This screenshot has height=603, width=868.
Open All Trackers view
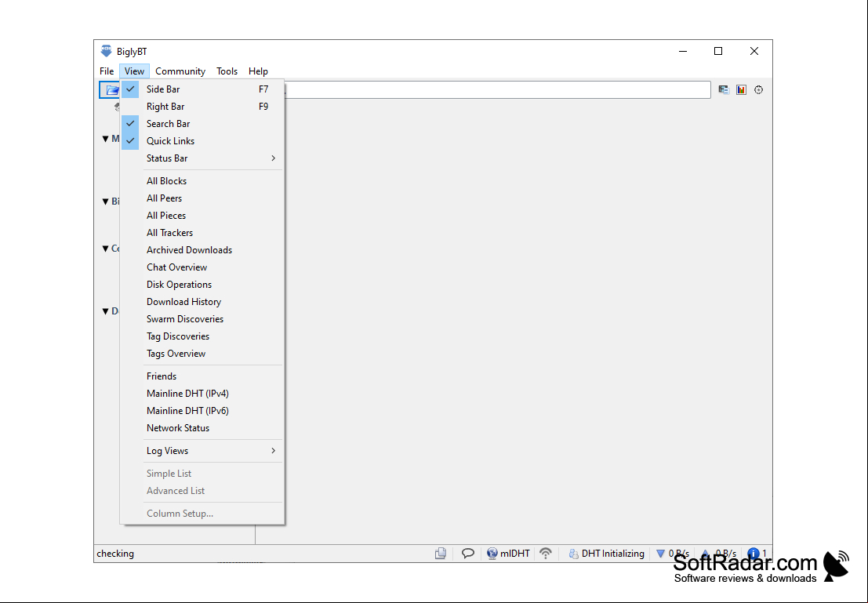coord(202,233)
